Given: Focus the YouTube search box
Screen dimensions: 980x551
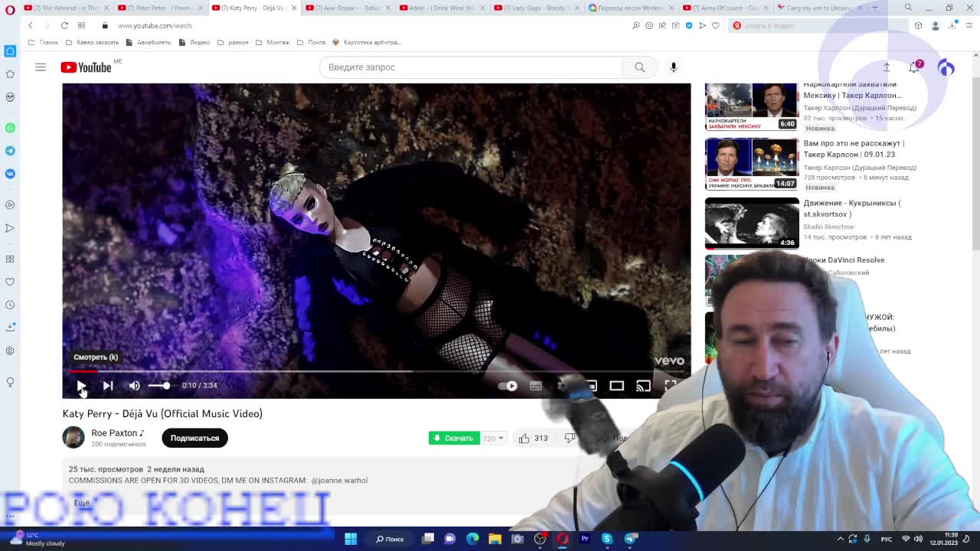Looking at the screenshot, I should click(x=471, y=67).
